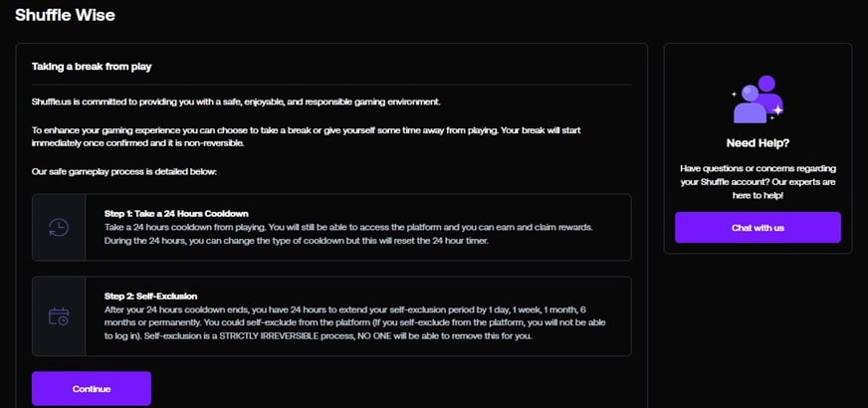This screenshot has height=408, width=868.
Task: Click the non-reversible break notice paragraph
Action: click(307, 136)
